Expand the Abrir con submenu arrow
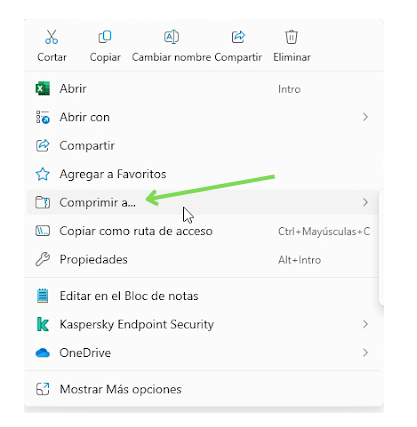The width and height of the screenshot is (417, 427). click(365, 117)
